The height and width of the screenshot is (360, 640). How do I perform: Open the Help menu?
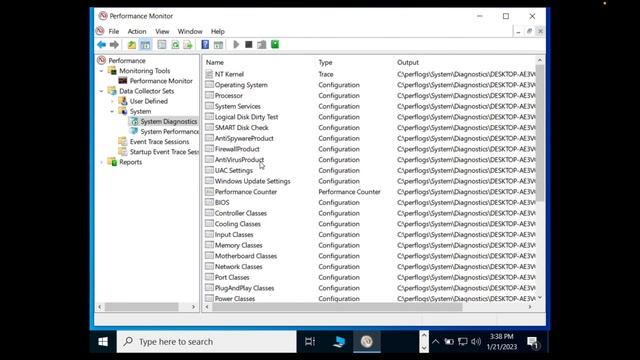(x=218, y=31)
